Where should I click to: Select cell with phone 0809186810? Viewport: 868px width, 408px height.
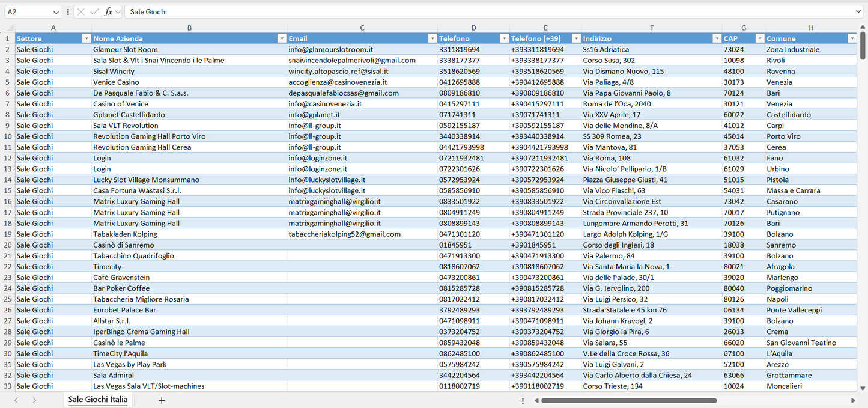(x=473, y=93)
